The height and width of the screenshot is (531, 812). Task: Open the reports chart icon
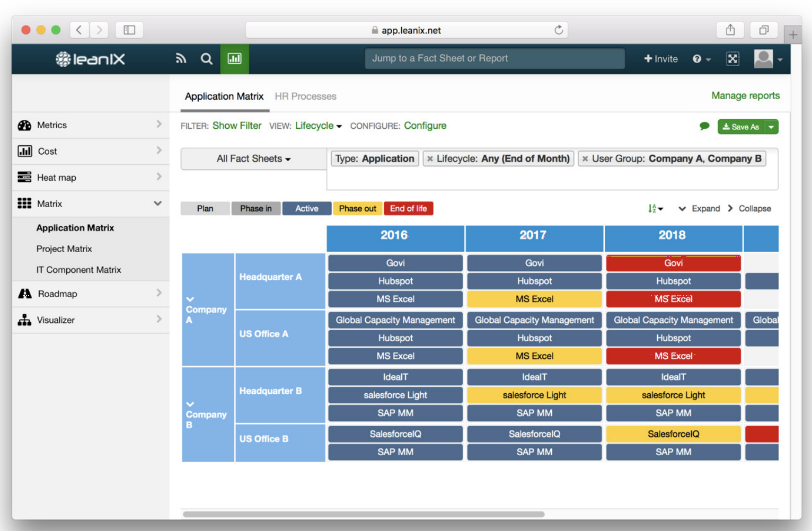coord(234,59)
